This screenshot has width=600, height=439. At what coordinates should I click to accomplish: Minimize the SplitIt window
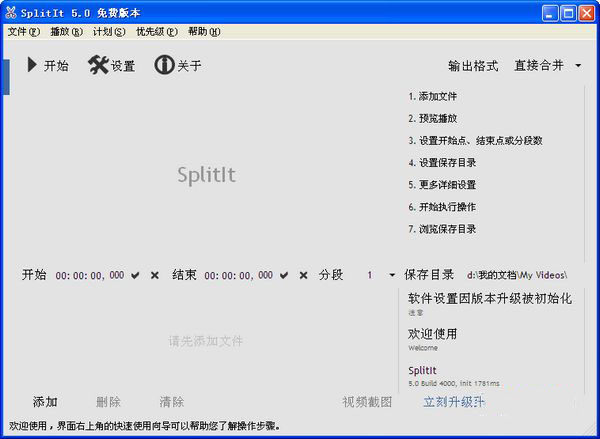tap(550, 13)
